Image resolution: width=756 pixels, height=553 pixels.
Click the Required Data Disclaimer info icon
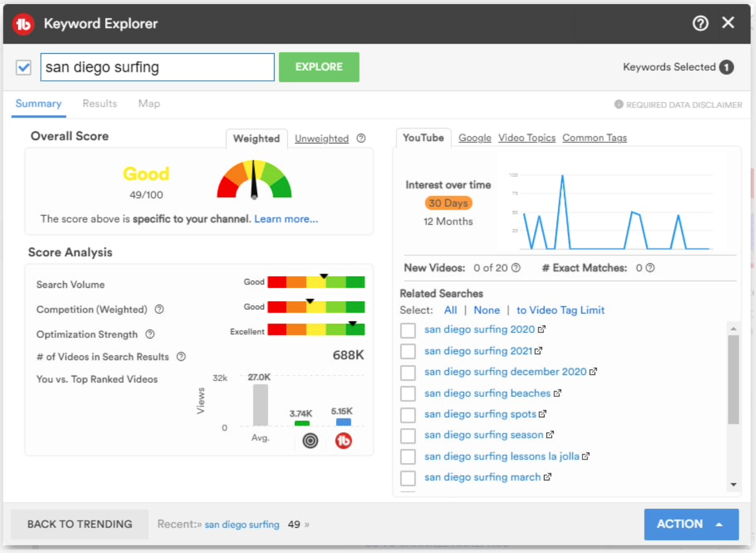click(619, 104)
